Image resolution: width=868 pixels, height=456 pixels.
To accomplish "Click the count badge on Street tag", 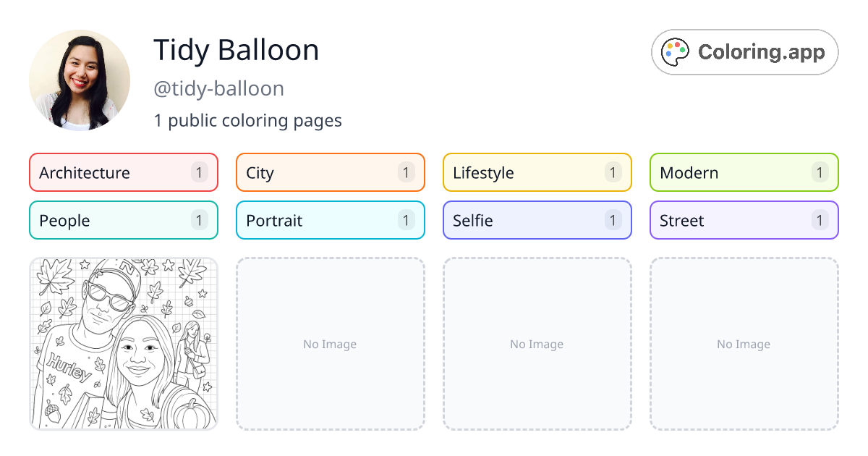I will click(820, 220).
